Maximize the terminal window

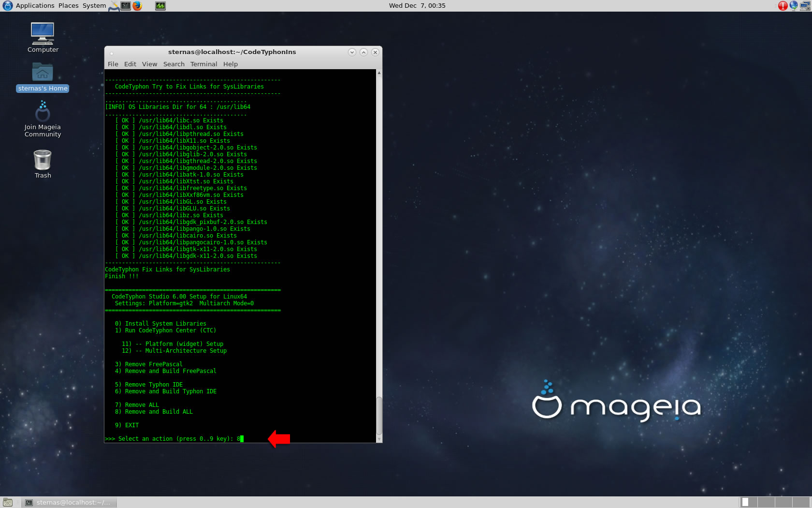pyautogui.click(x=363, y=52)
